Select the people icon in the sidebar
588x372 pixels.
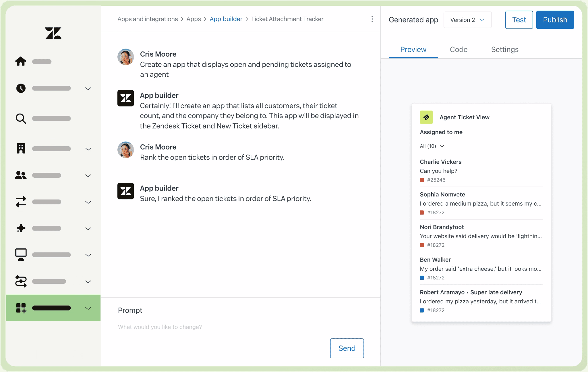[21, 175]
